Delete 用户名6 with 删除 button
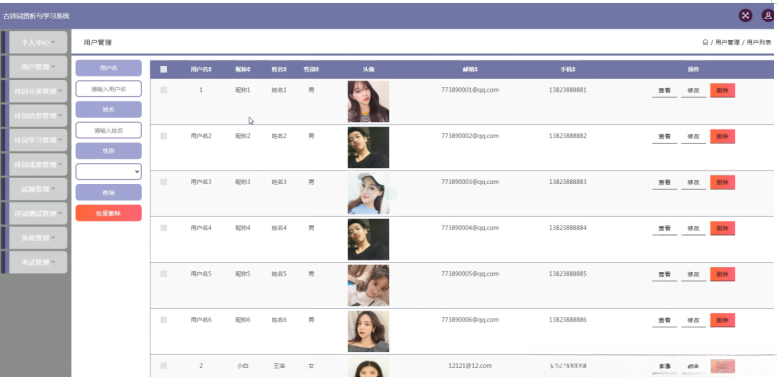Viewport: 777px width, 377px height. [x=722, y=320]
